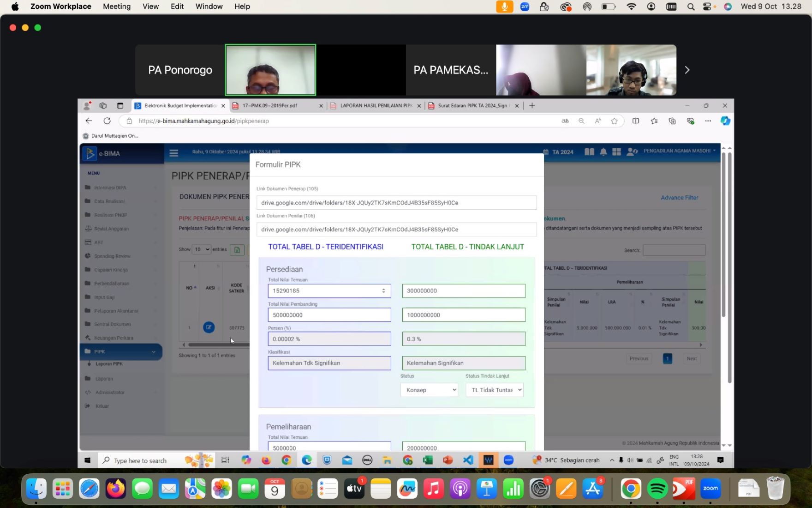Click the green Excel export icon
Screen dimensions: 812x508
click(237, 249)
